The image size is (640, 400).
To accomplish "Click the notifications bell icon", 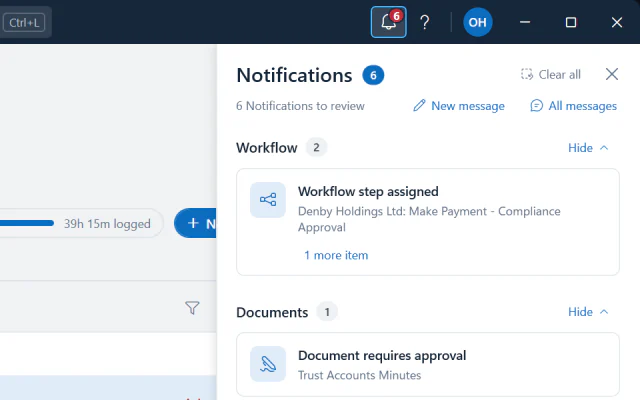I will [388, 22].
